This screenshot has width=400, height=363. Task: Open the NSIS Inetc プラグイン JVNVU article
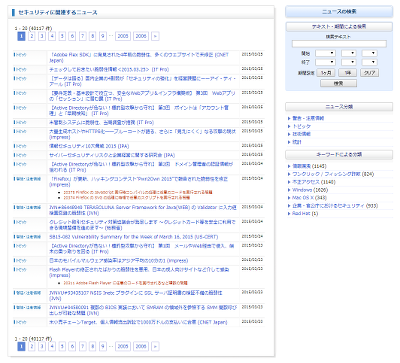coord(136,296)
